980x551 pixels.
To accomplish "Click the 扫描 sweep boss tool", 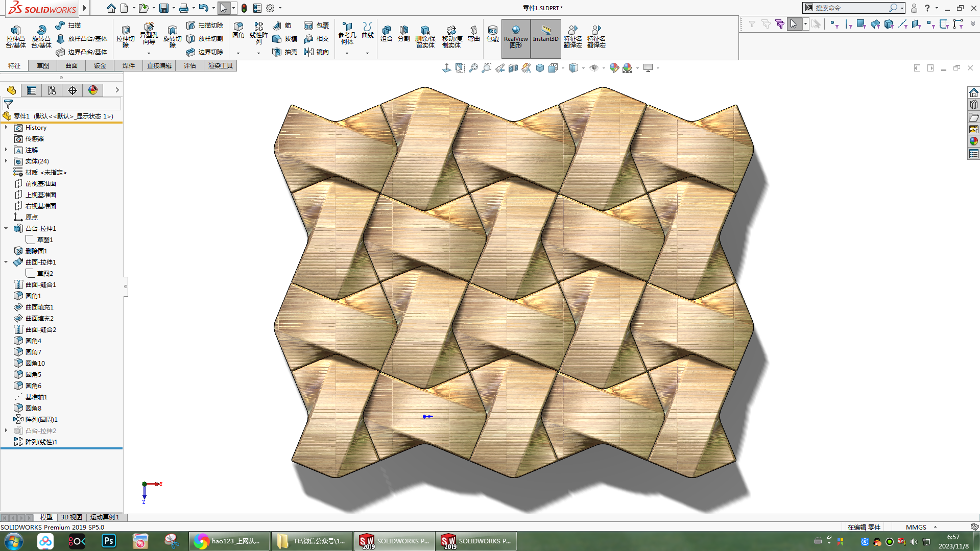I will (68, 26).
